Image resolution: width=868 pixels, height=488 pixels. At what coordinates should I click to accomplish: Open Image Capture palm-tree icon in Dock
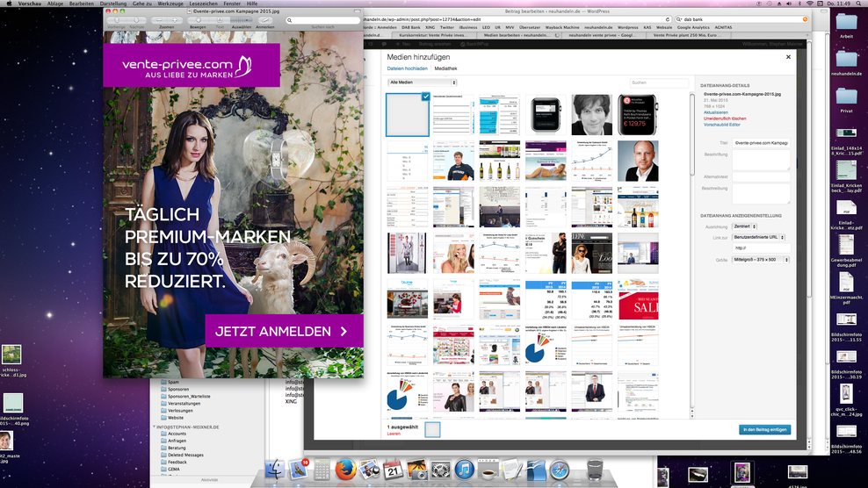click(x=416, y=470)
